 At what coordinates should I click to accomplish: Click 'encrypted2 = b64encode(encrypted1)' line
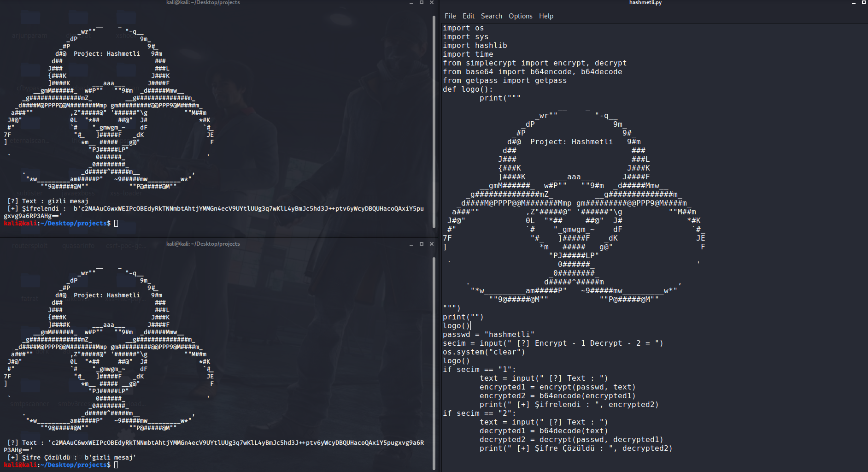(557, 396)
